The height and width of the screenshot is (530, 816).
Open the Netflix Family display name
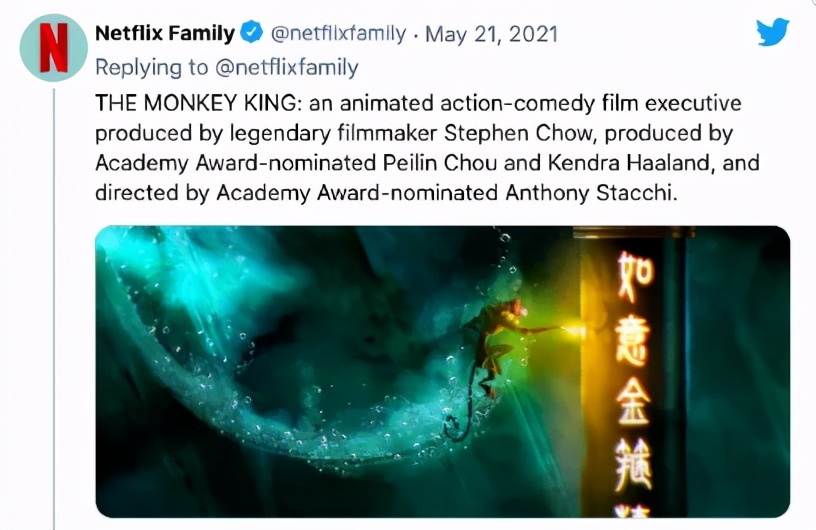point(164,33)
